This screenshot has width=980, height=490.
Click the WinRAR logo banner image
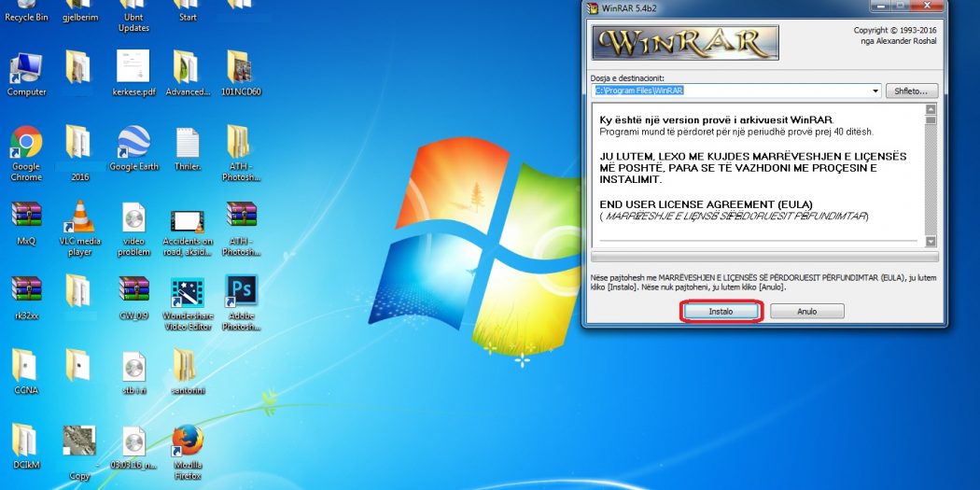[x=685, y=43]
